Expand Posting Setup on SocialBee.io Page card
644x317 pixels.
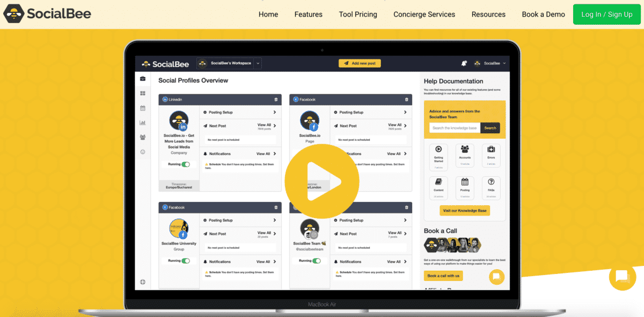click(405, 112)
